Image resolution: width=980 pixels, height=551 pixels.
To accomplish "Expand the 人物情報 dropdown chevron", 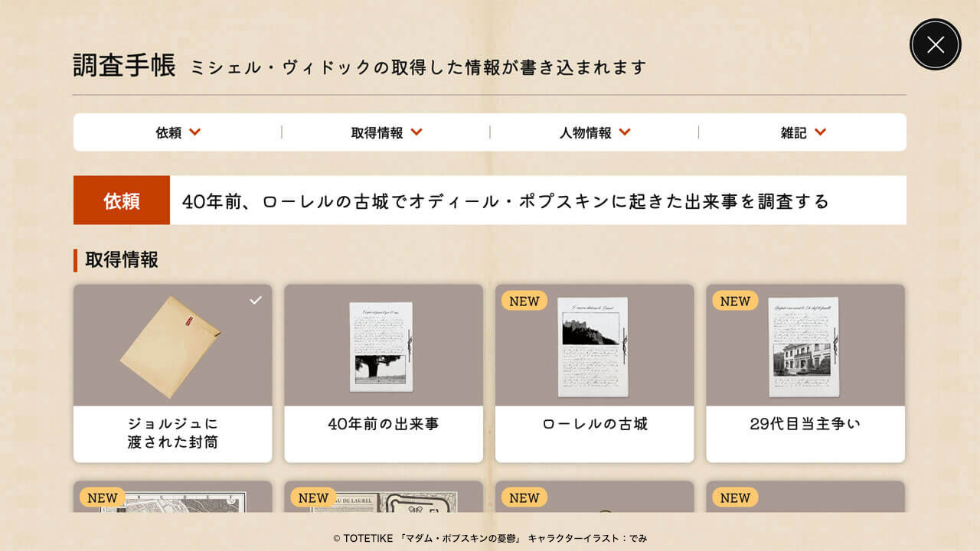I will (625, 132).
